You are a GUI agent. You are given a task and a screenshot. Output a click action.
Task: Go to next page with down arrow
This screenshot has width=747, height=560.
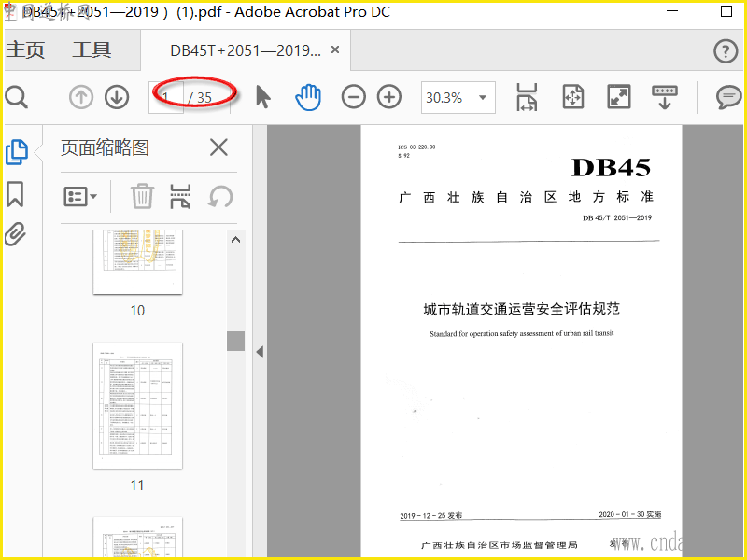[117, 97]
